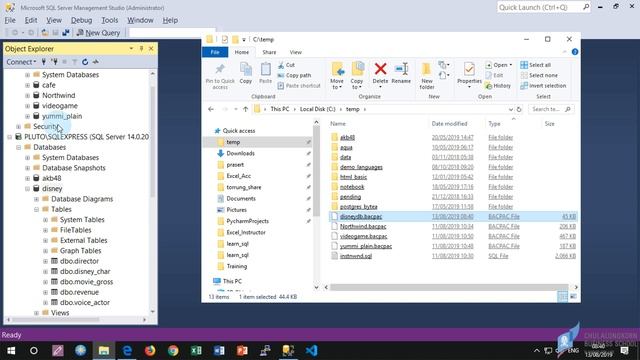Viewport: 640px width, 360px height.
Task: Select the dbo.disney_char table
Action: tap(85, 271)
